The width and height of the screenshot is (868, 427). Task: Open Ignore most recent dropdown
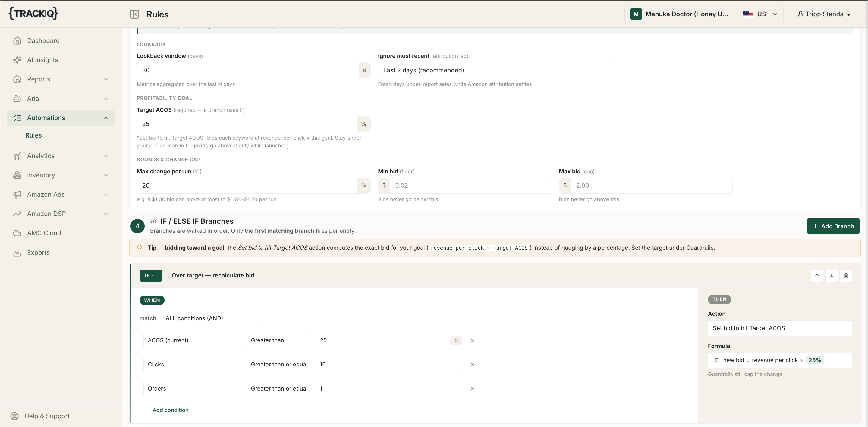(x=495, y=70)
